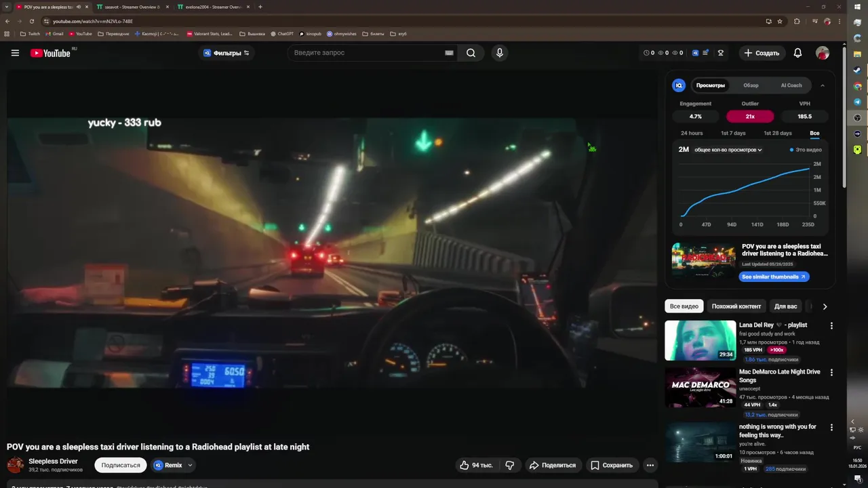Open the 'nothing is wrong with you' video title
This screenshot has height=488, width=868.
(x=778, y=431)
